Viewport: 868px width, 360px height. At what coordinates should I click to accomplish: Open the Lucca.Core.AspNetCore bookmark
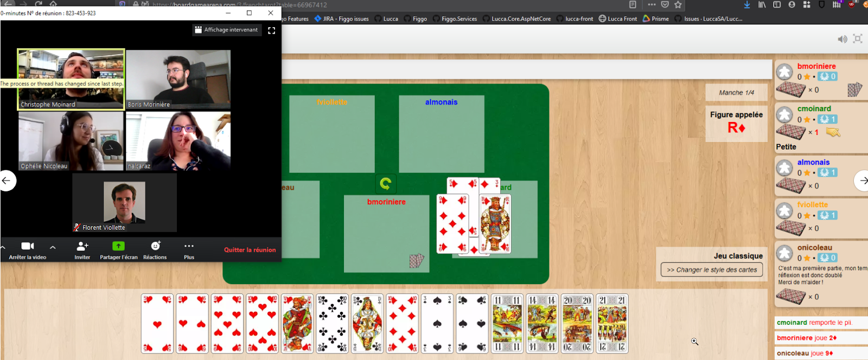(x=516, y=18)
